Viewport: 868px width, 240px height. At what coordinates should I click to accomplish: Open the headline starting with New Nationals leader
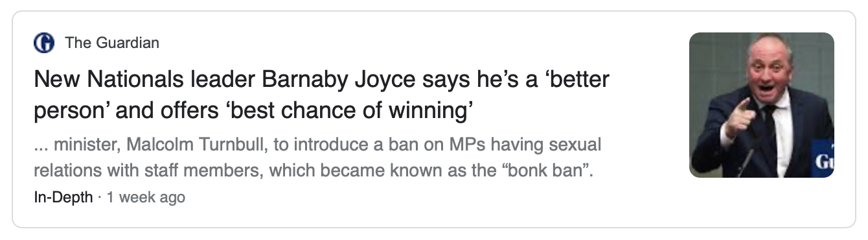[321, 95]
